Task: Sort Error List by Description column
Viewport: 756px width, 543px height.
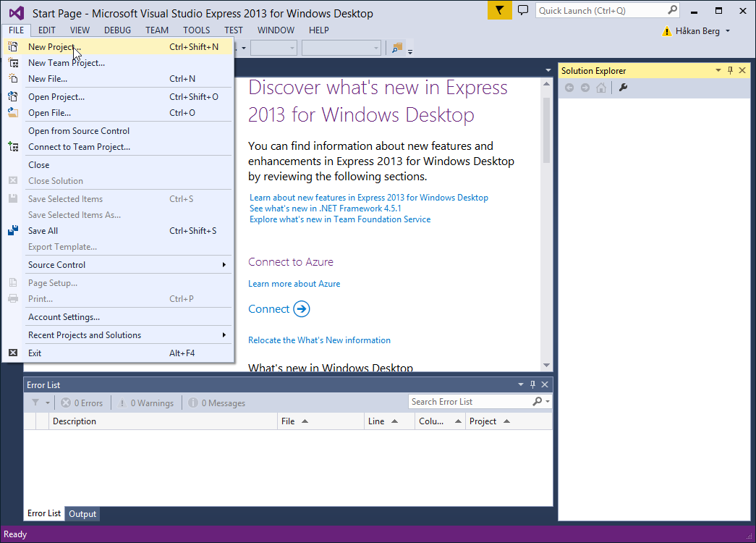Action: coord(163,421)
